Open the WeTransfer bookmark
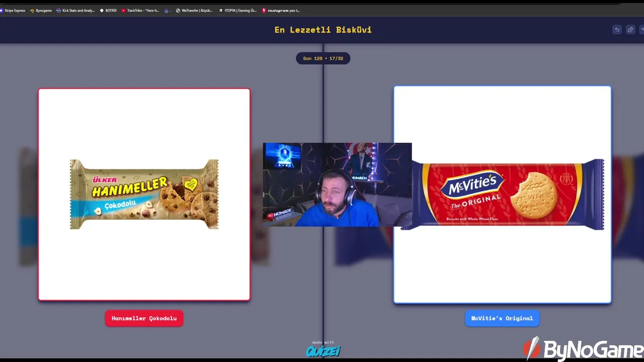 point(194,10)
